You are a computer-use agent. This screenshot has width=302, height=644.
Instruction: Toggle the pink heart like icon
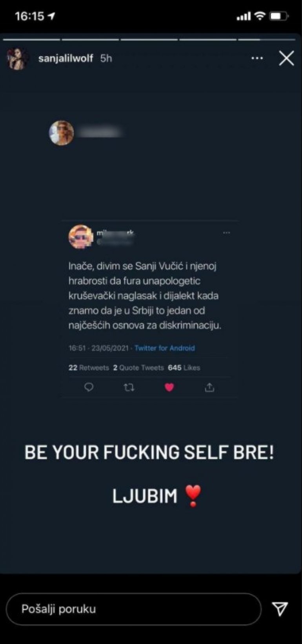[169, 387]
